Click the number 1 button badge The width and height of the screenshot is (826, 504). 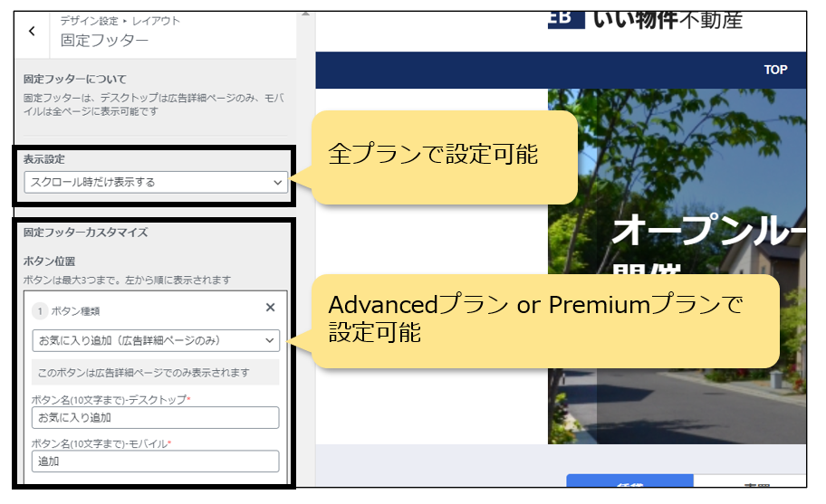40,310
